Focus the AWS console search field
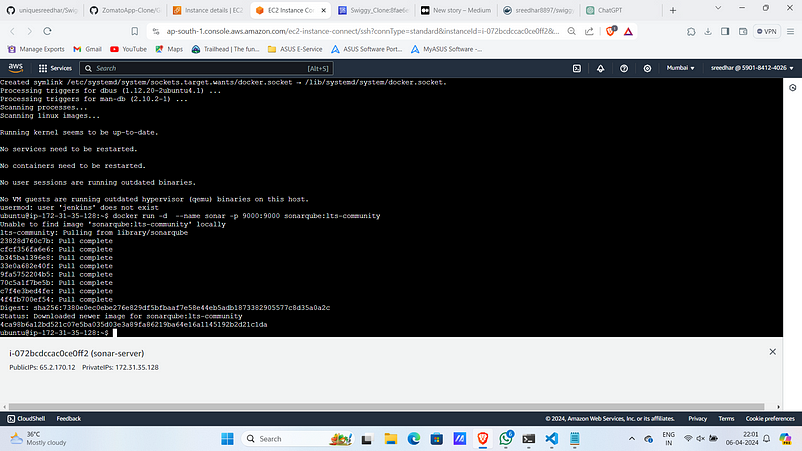Image resolution: width=802 pixels, height=451 pixels. pyautogui.click(x=207, y=68)
